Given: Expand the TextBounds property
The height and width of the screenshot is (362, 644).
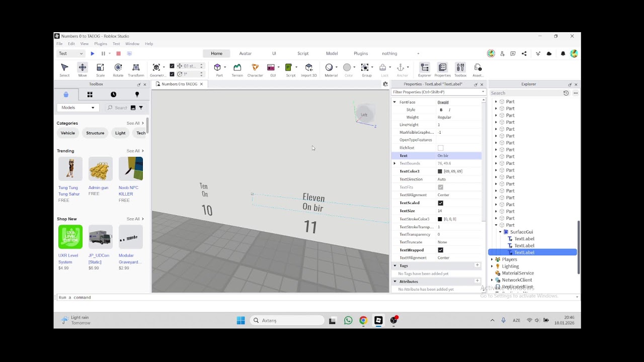Looking at the screenshot, I should click(394, 163).
